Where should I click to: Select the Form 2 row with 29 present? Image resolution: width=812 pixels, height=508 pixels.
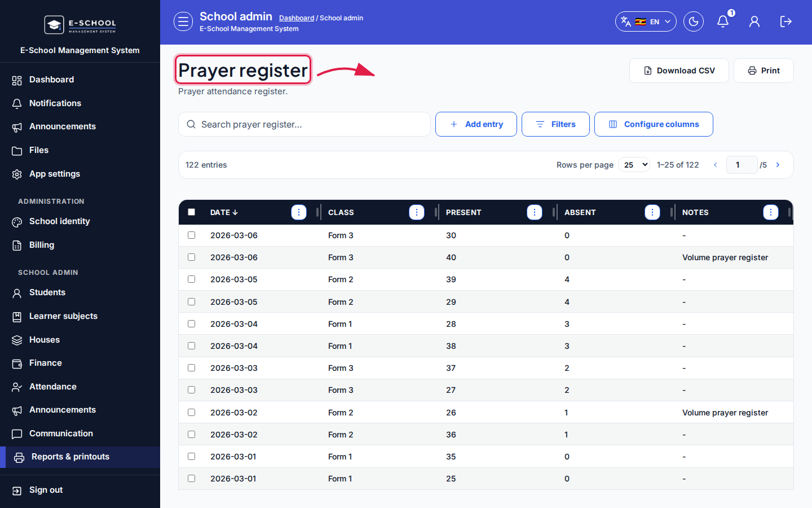pyautogui.click(x=192, y=302)
